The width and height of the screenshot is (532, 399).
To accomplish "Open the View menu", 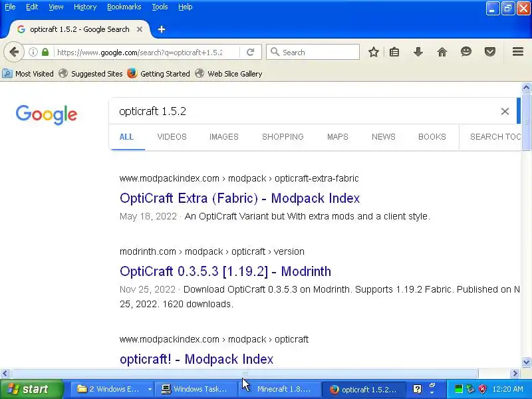I will tap(56, 7).
